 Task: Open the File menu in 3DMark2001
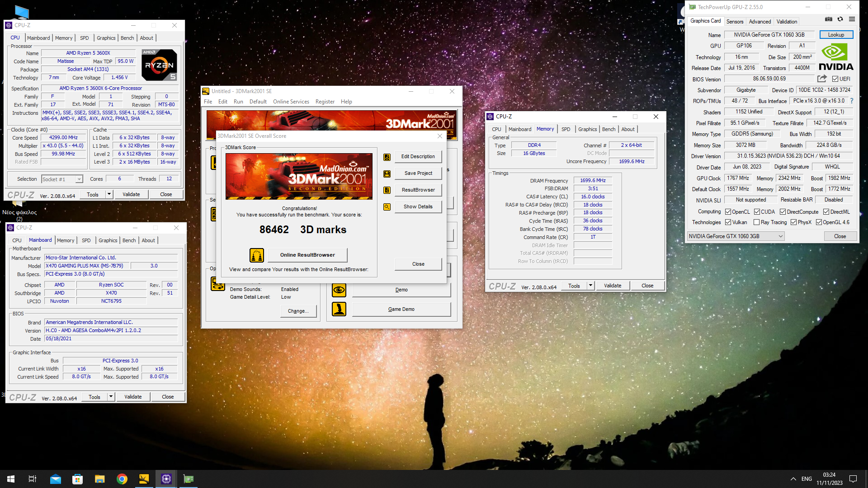click(208, 102)
